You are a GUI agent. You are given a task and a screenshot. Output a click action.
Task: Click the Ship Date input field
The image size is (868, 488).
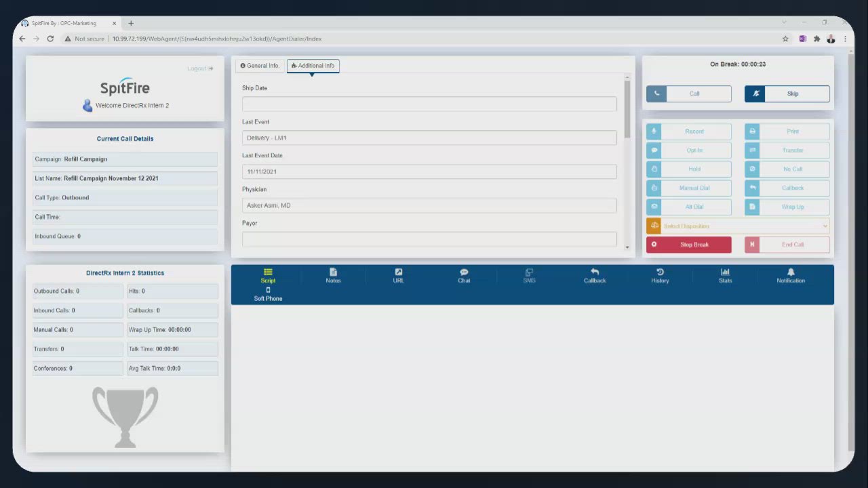429,104
